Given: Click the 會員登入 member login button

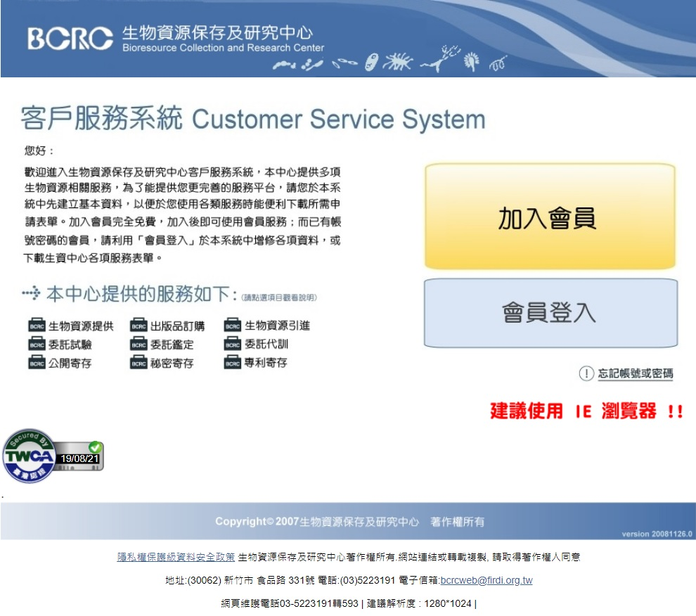Looking at the screenshot, I should tap(550, 313).
